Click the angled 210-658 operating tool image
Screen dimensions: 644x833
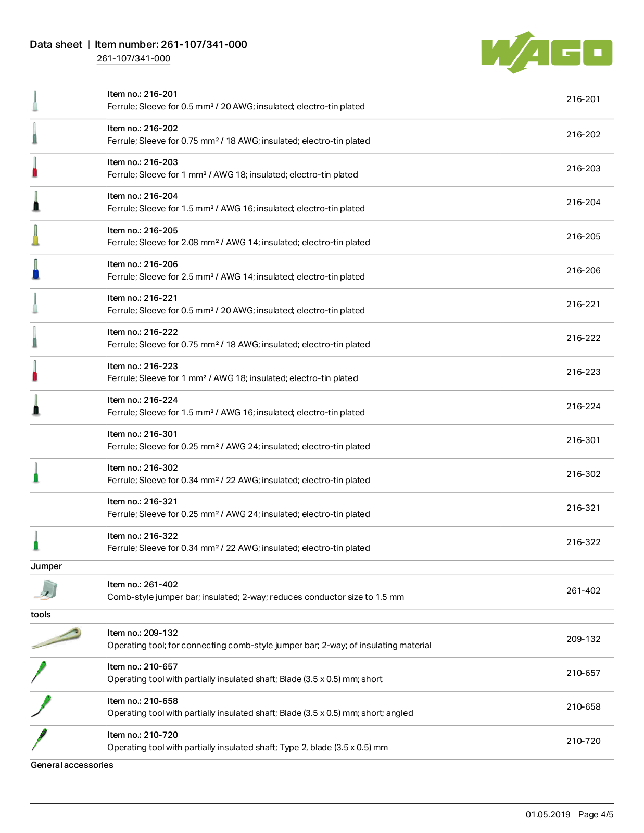click(41, 706)
